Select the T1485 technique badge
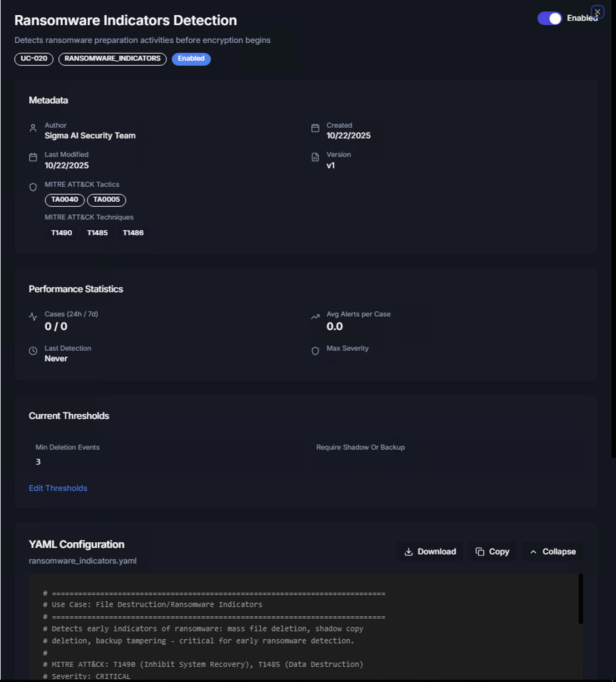The image size is (616, 682). point(97,233)
